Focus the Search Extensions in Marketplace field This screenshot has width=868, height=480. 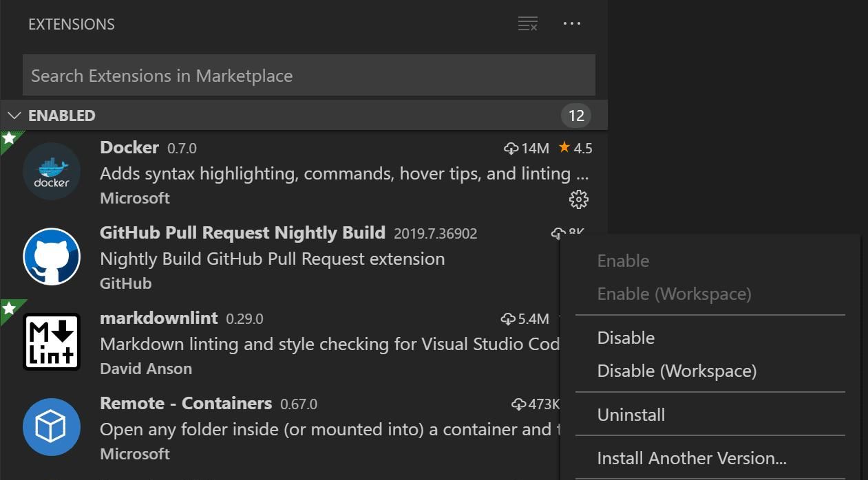[308, 76]
